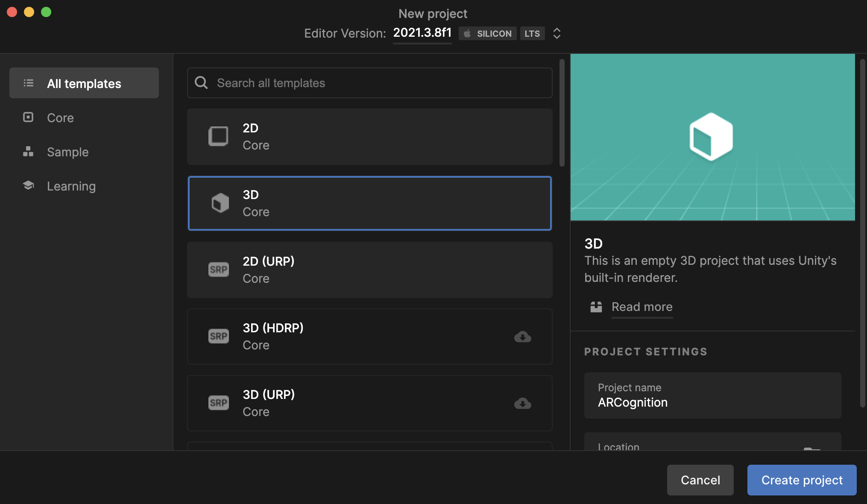Viewport: 867px width, 504px height.
Task: Click the 3D (HDRP) download icon
Action: point(522,337)
